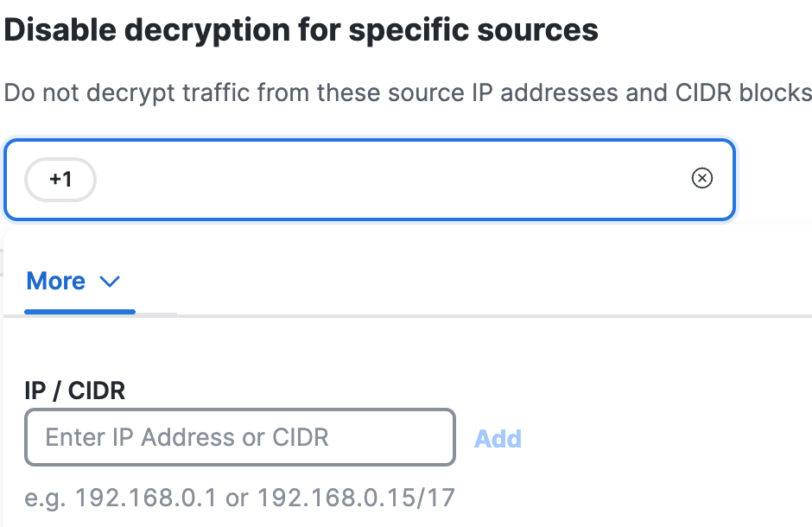Click the Do not decrypt traffic description text
The width and height of the screenshot is (812, 527).
click(x=406, y=92)
